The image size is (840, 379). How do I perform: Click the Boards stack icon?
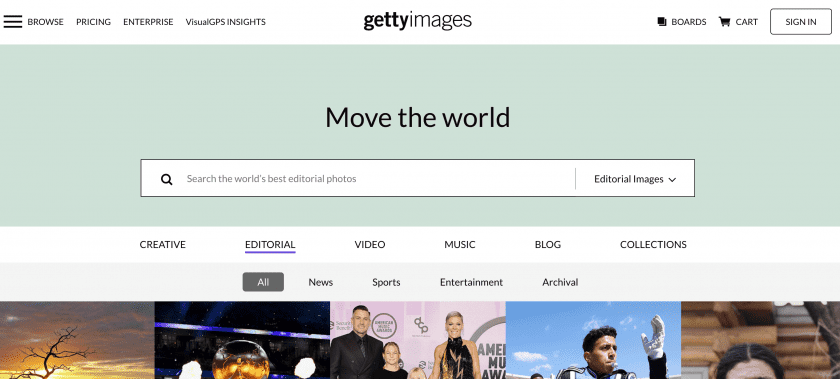click(662, 22)
